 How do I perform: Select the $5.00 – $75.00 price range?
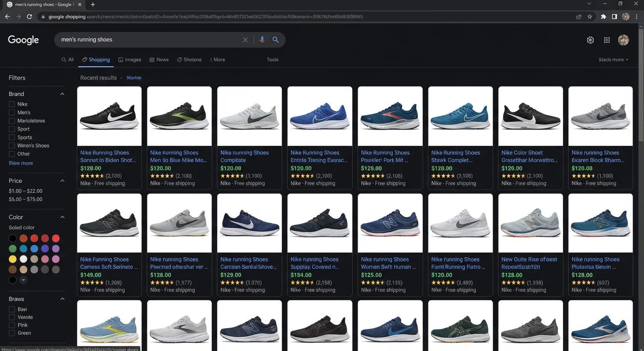[26, 199]
